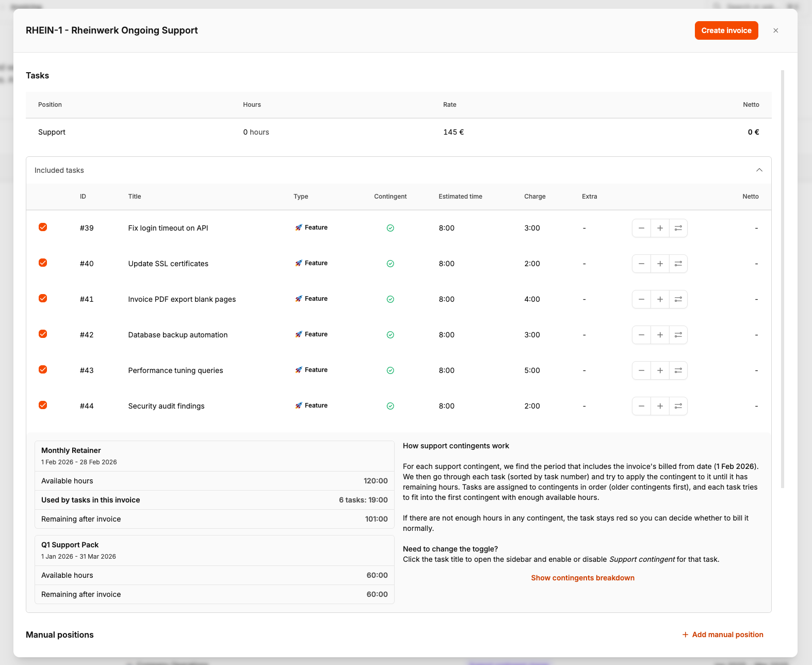
Task: Click minus button for task #39
Action: pyautogui.click(x=641, y=228)
